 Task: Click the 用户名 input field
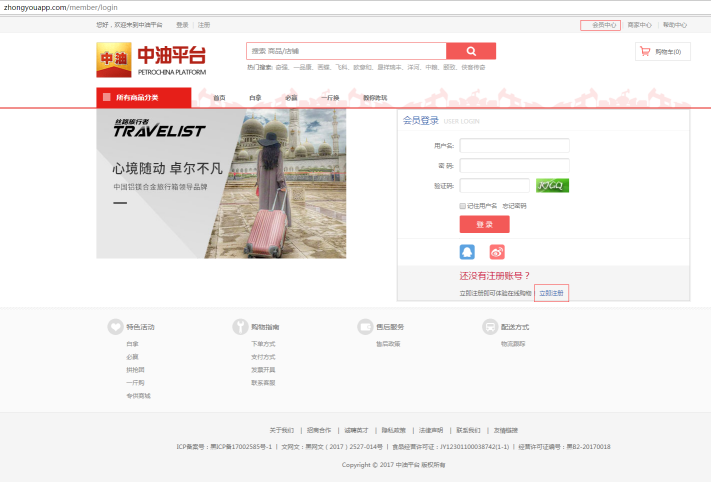pyautogui.click(x=514, y=145)
